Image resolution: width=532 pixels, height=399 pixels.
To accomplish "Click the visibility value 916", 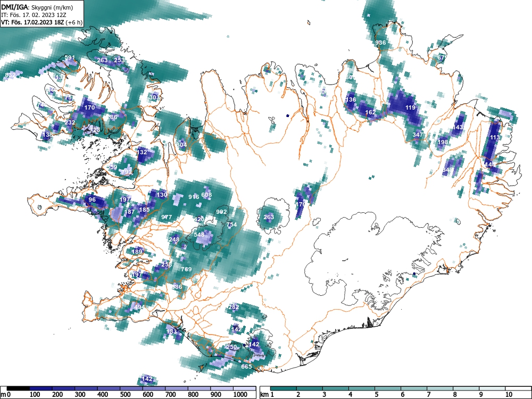I will [x=194, y=197].
